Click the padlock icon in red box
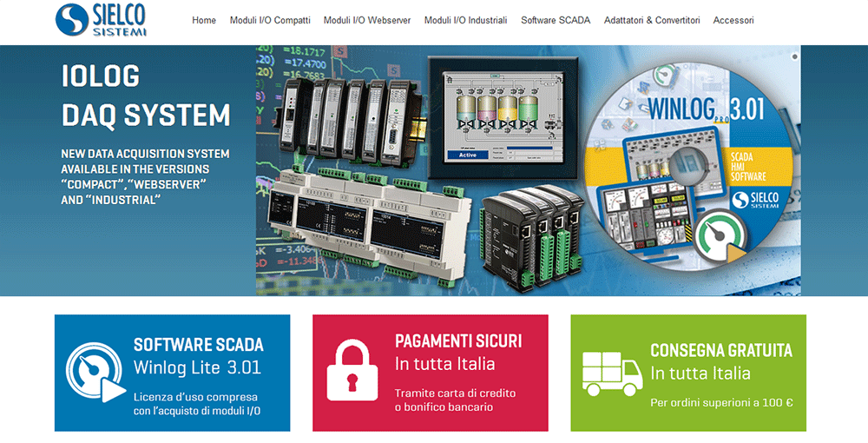The width and height of the screenshot is (868, 443). (x=352, y=374)
